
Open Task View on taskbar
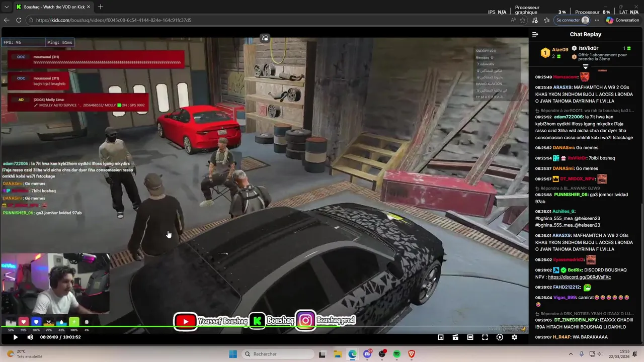[x=323, y=354]
